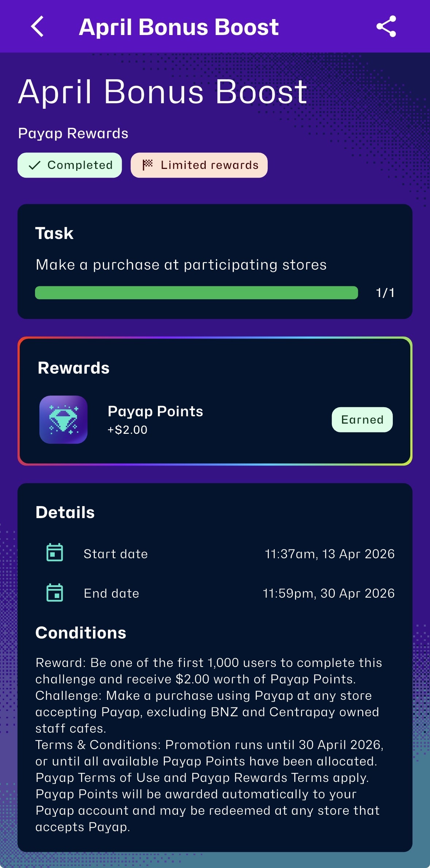Screen dimensions: 430x868
Task: Tap the Conditions heading
Action: coord(81,633)
